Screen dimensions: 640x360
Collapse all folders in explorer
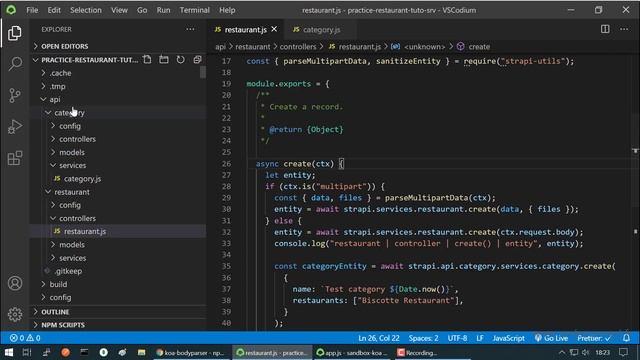(x=198, y=60)
